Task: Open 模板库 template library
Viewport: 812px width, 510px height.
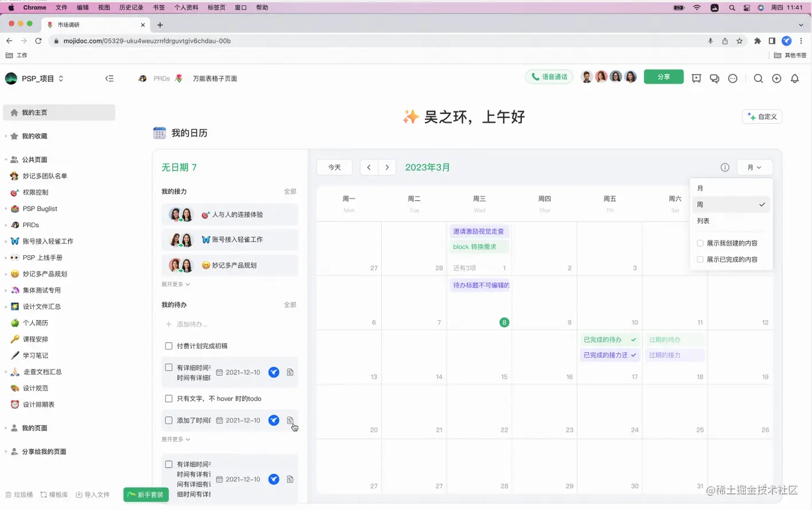Action: pos(54,495)
